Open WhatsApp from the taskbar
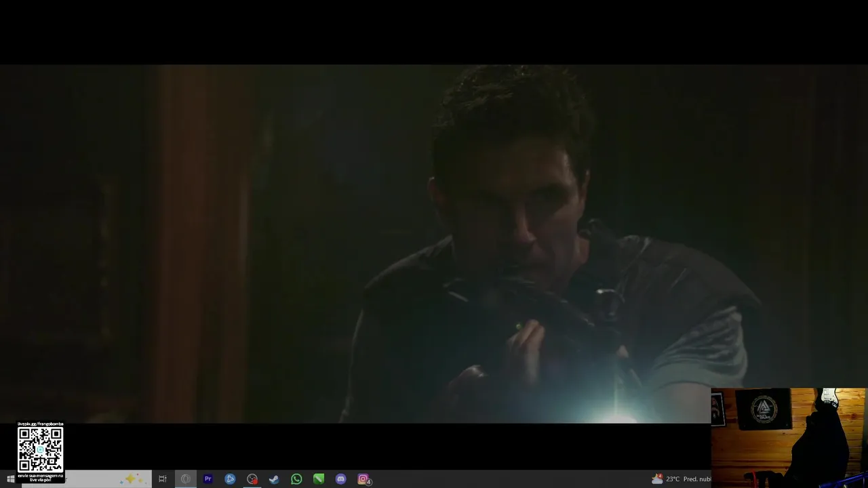Viewport: 868px width, 488px height. [x=296, y=479]
